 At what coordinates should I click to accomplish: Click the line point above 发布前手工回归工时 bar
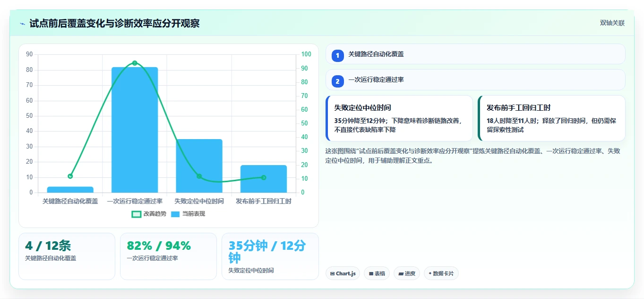264,177
